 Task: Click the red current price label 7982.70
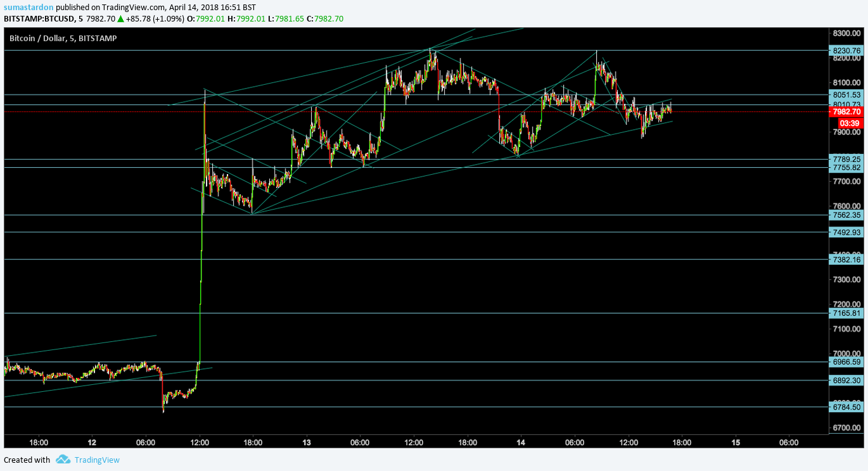pos(846,112)
